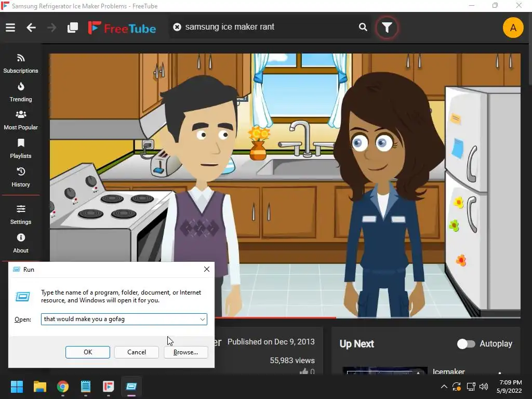Click the volume speaker tray icon
Image resolution: width=532 pixels, height=399 pixels.
[x=484, y=387]
